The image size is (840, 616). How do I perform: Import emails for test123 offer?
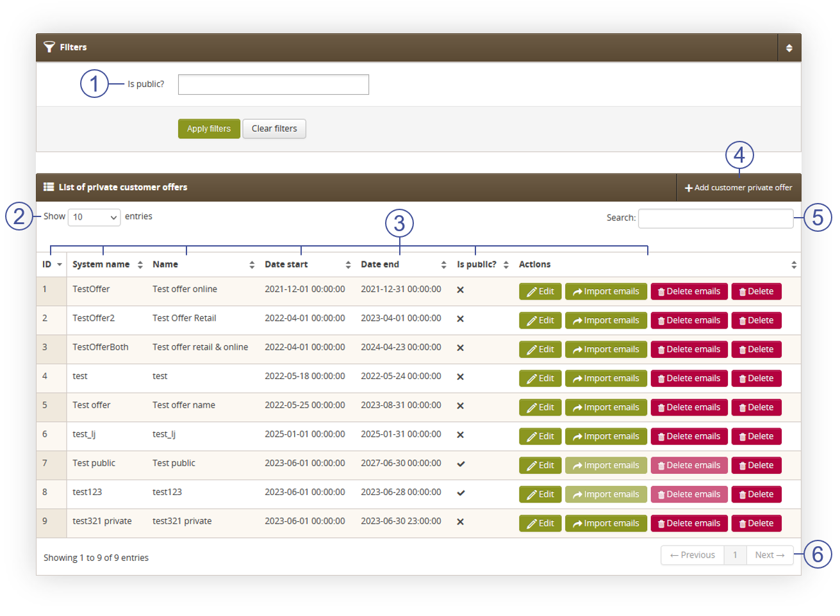(606, 494)
